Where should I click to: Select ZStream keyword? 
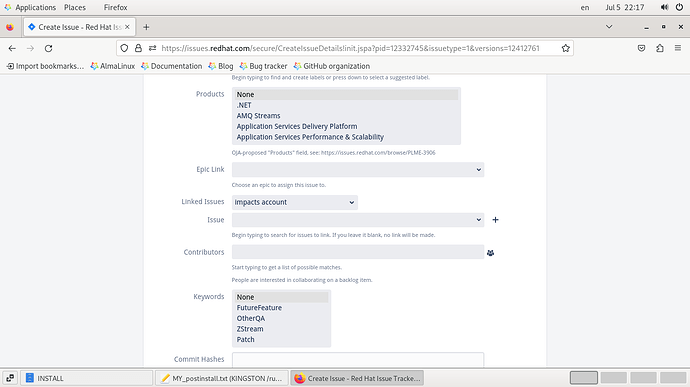coord(282,329)
